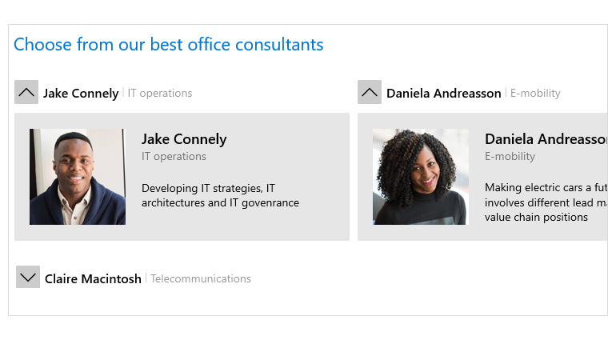The height and width of the screenshot is (364, 616).
Task: Click Jake Connely's profile photo
Action: [78, 177]
